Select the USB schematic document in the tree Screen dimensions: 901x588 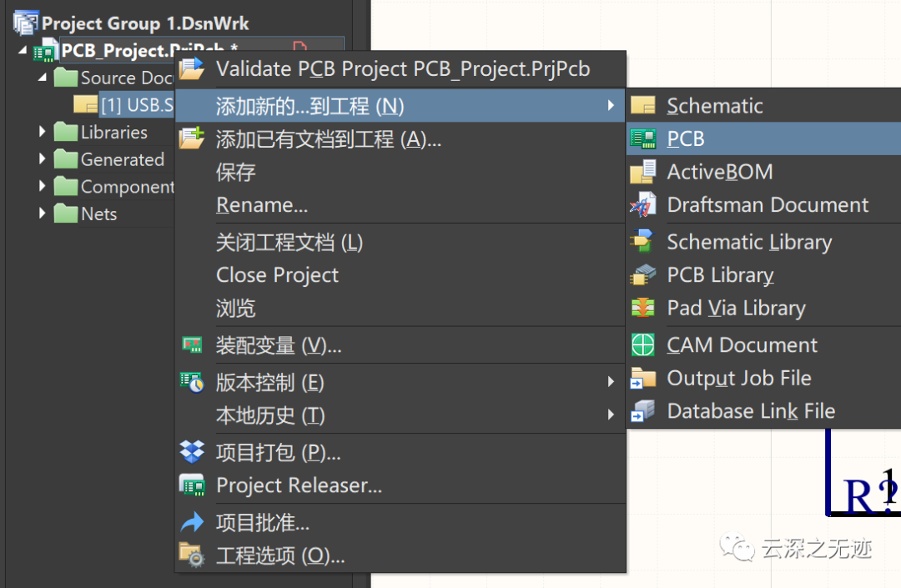click(136, 105)
